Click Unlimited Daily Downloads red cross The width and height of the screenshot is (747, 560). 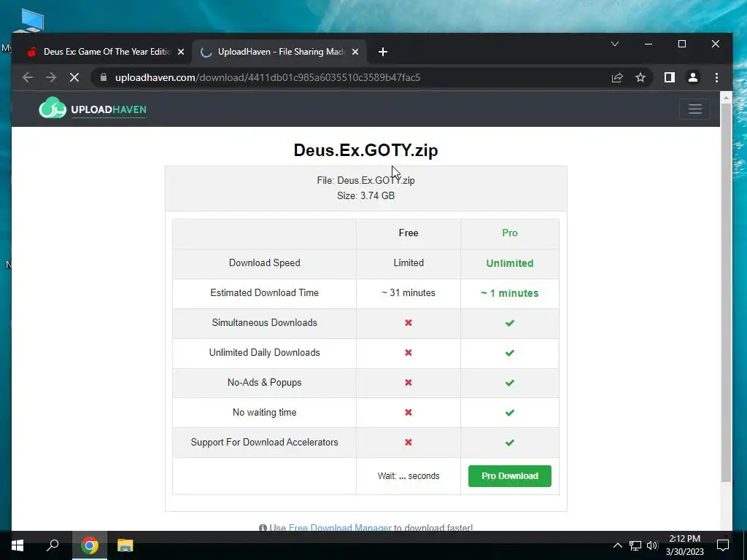coord(409,353)
